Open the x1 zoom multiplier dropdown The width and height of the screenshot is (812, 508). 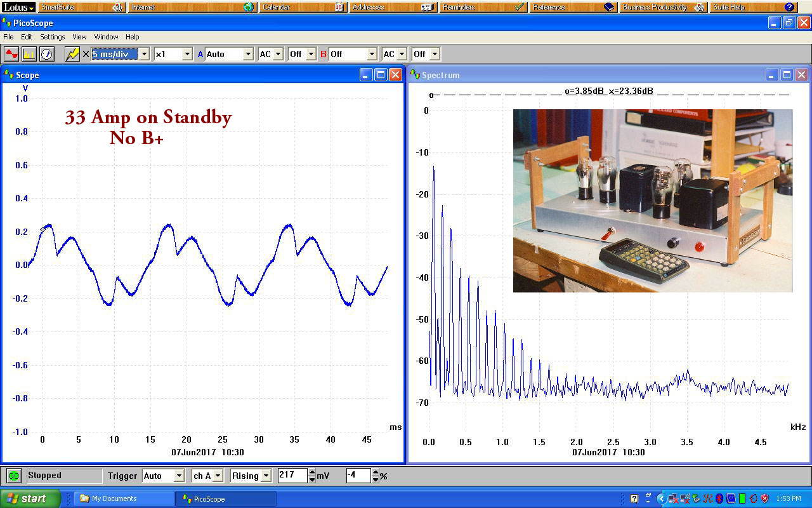coord(173,54)
